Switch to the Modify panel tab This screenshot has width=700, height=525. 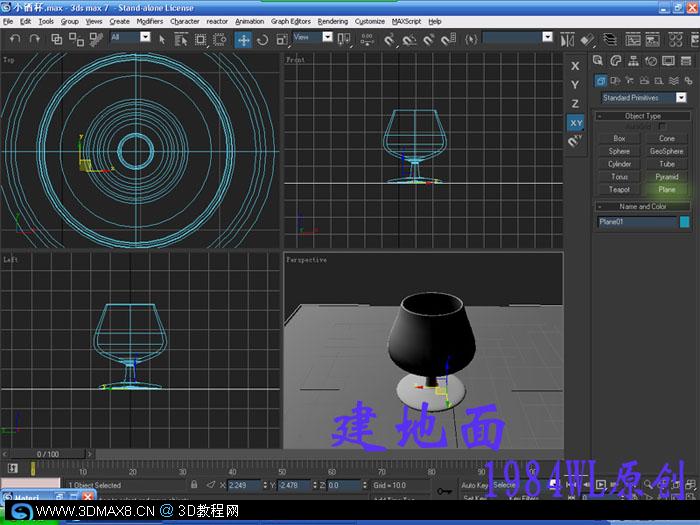click(x=616, y=61)
